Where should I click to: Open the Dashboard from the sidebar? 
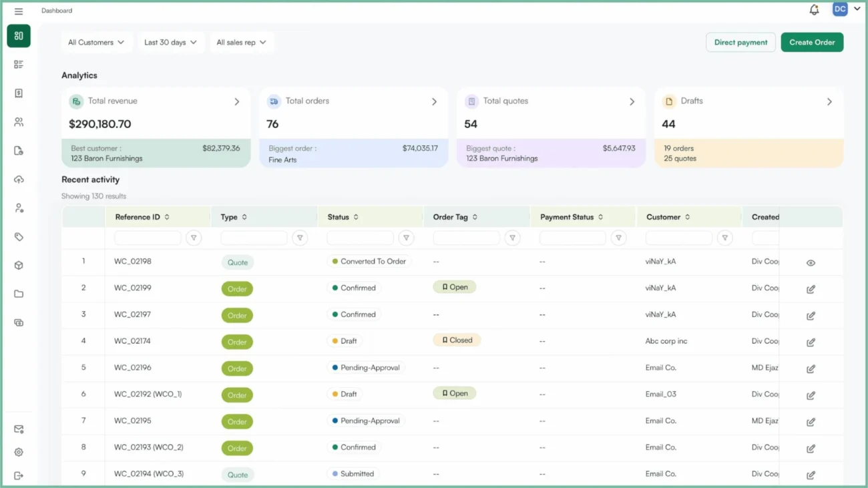pyautogui.click(x=18, y=35)
